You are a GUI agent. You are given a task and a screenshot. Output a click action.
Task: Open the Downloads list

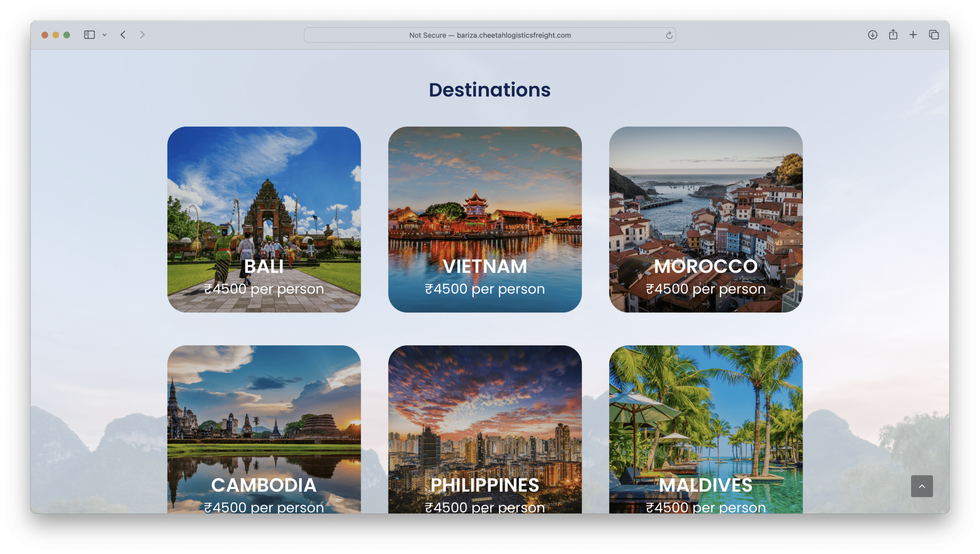pyautogui.click(x=872, y=34)
